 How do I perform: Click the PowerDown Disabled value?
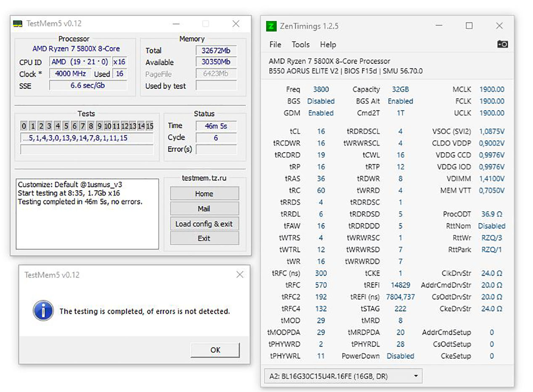pos(400,356)
